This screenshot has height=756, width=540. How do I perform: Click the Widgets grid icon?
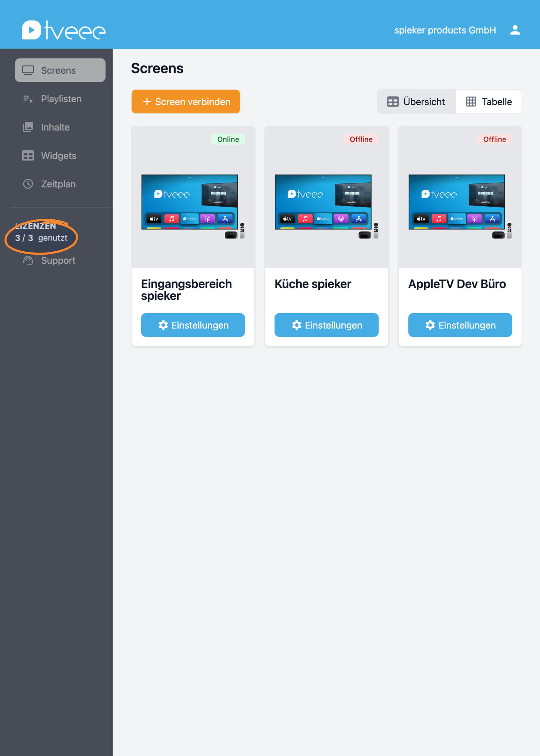coord(28,156)
